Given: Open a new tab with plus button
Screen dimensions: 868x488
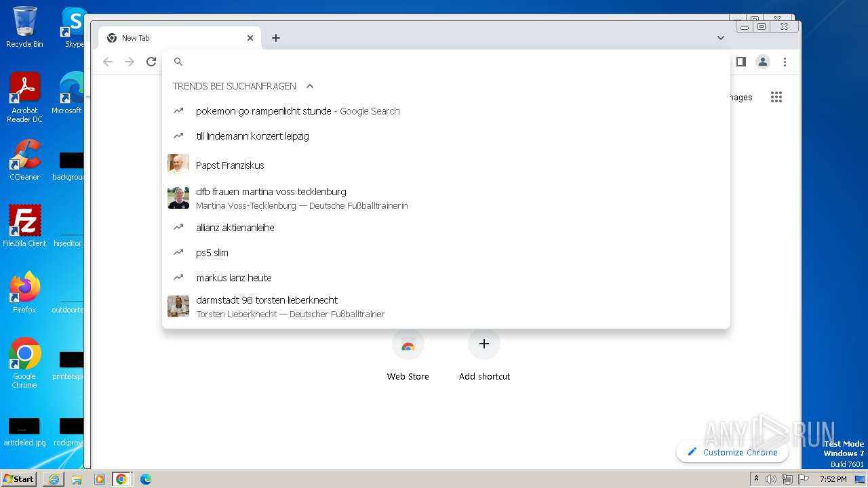Looking at the screenshot, I should pos(276,38).
